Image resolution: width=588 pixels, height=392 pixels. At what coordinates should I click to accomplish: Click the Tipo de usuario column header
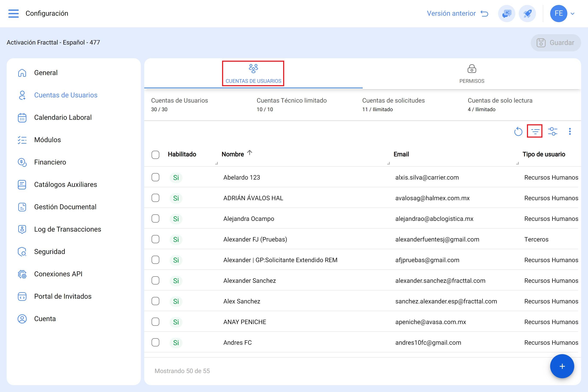(543, 154)
